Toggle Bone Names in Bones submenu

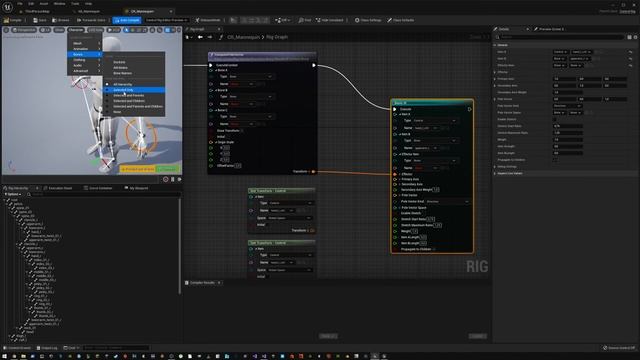(134, 73)
